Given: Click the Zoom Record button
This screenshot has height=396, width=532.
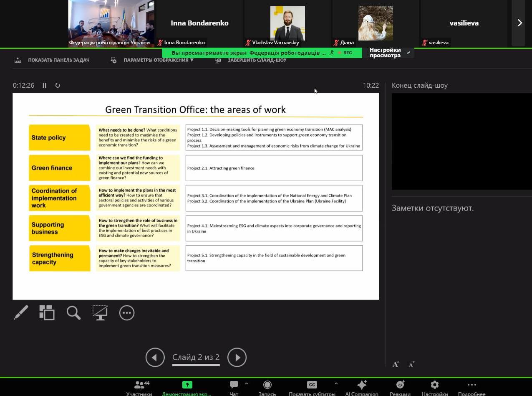Looking at the screenshot, I should [267, 388].
